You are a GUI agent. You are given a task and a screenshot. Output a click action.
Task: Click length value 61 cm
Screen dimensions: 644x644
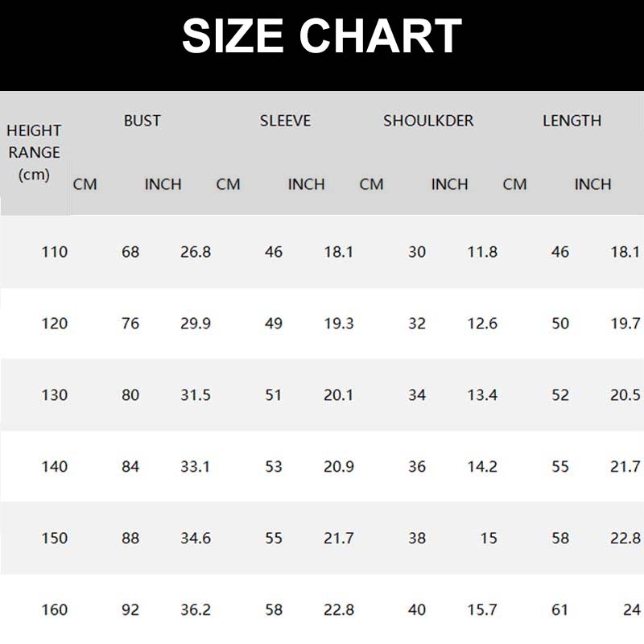(x=560, y=610)
